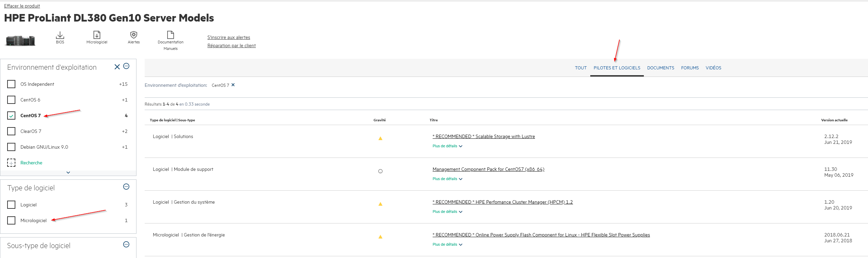This screenshot has width=868, height=258.
Task: Click version 11.30 May 06, 2019 cell
Action: point(839,172)
